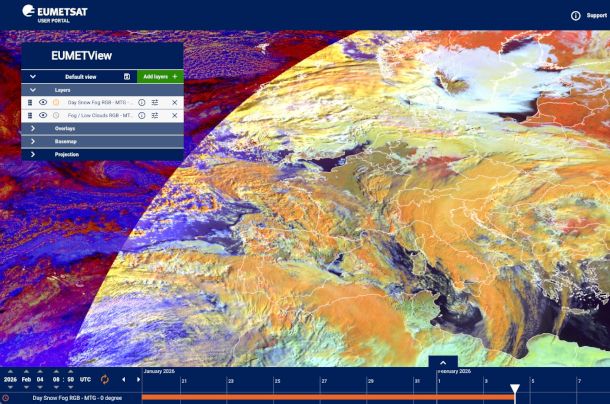The height and width of the screenshot is (404, 610).
Task: Select the Fog / Low Clouds RGB layer name
Action: (x=100, y=116)
